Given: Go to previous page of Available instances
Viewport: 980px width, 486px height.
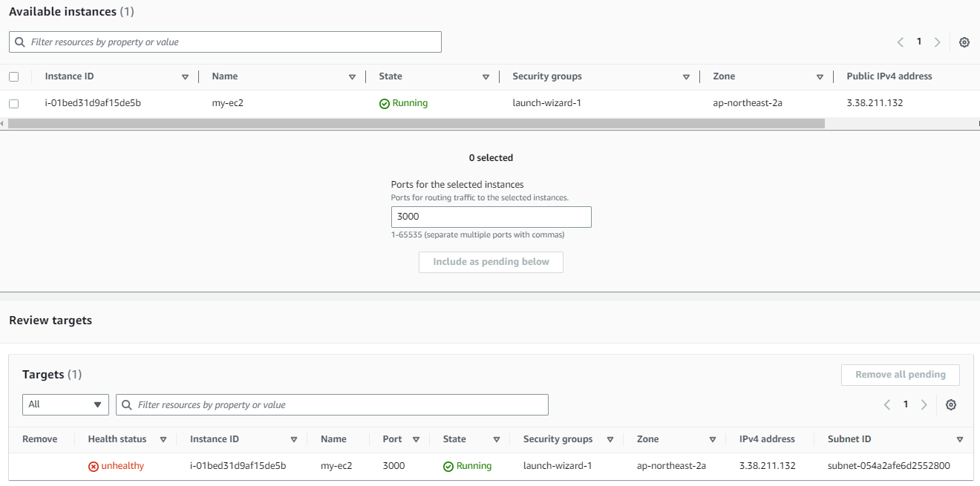Looking at the screenshot, I should click(900, 42).
